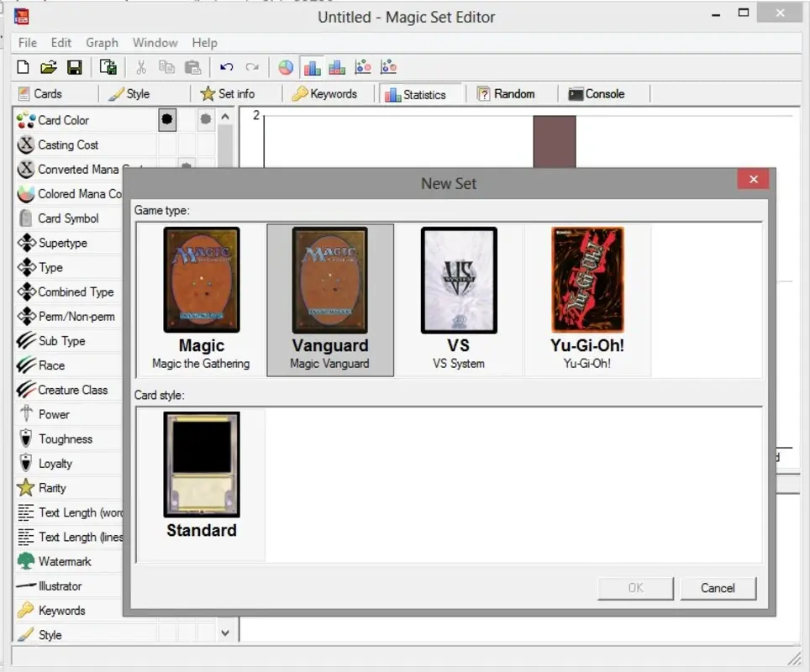The image size is (810, 672).
Task: Switch to the Console tab
Action: (600, 93)
